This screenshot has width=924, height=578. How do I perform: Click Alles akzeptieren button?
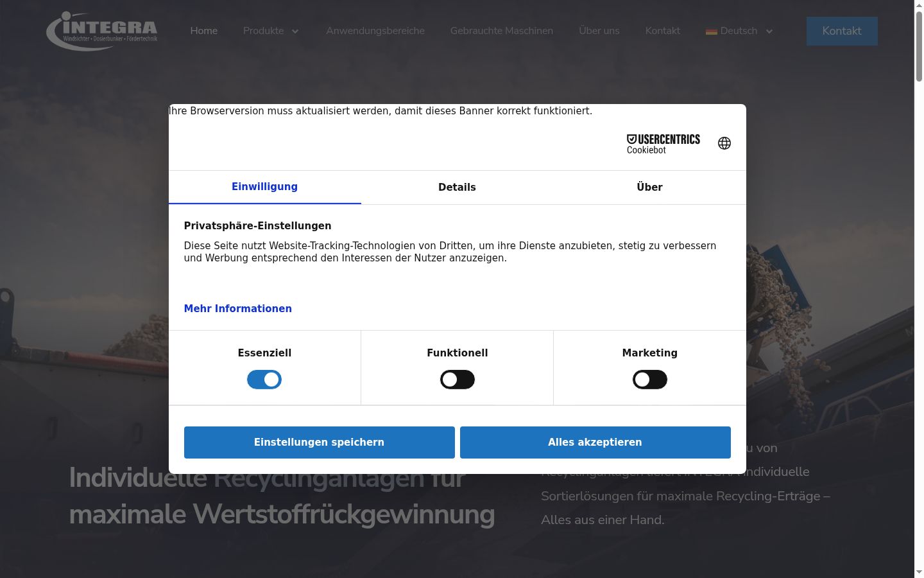coord(595,442)
